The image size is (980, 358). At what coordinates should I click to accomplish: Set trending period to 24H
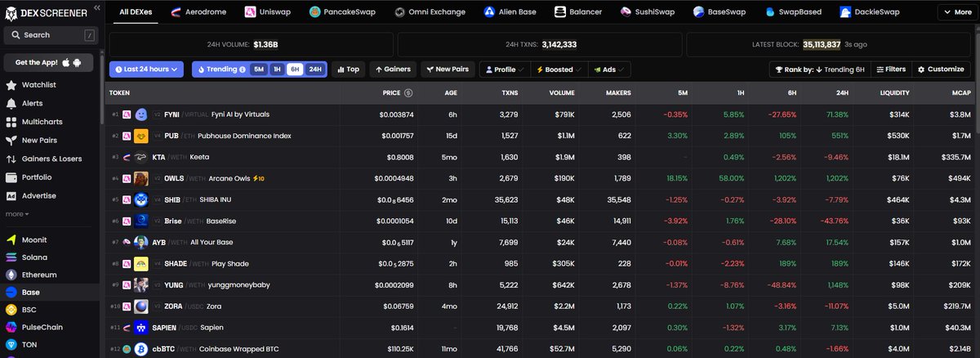pos(315,69)
